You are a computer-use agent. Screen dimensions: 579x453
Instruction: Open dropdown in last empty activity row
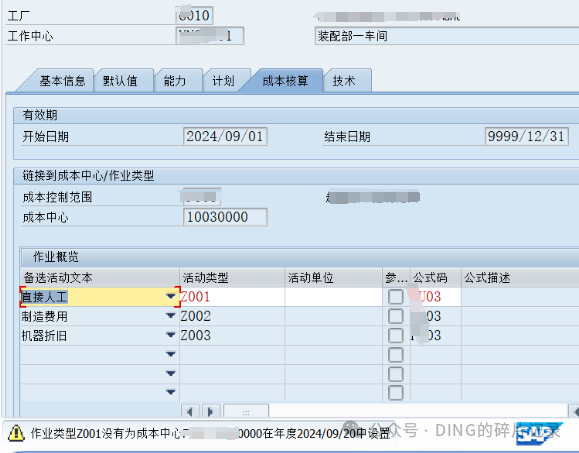click(171, 392)
